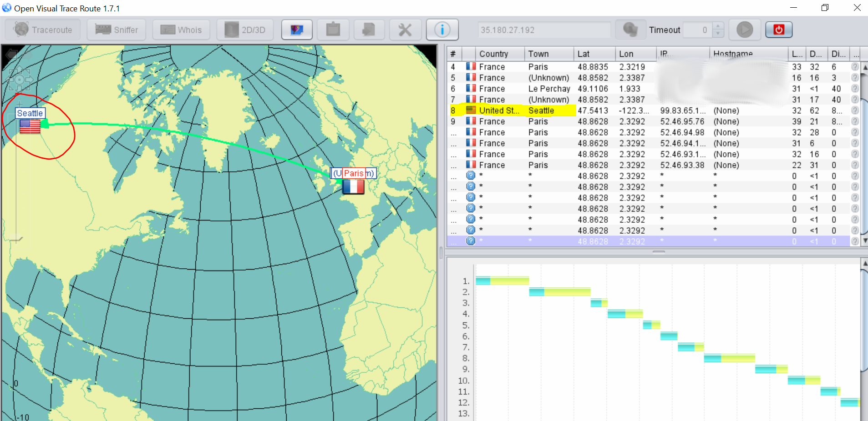Decrease Timeout with stepper down arrow
The image size is (868, 421).
[718, 34]
